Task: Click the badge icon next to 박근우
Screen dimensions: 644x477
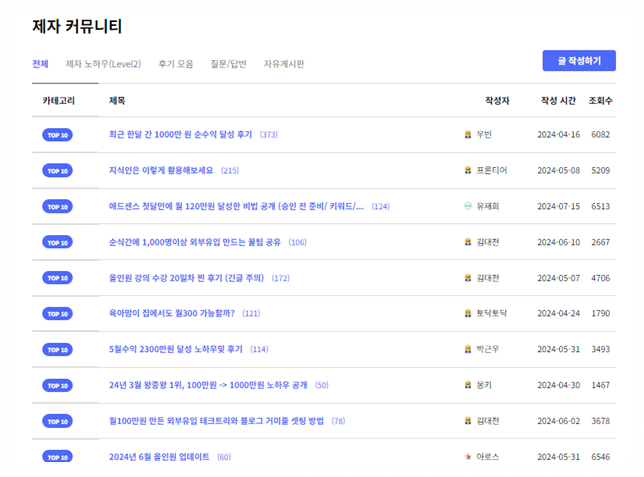Action: [468, 349]
